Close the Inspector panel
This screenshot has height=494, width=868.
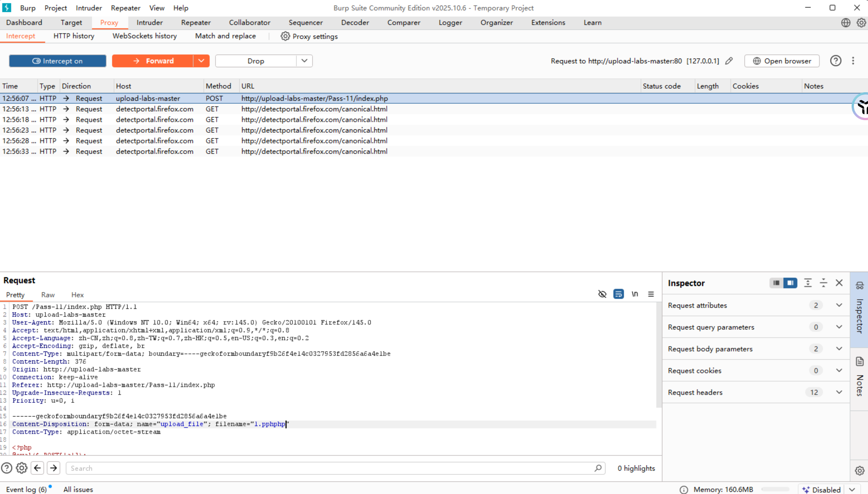point(839,283)
